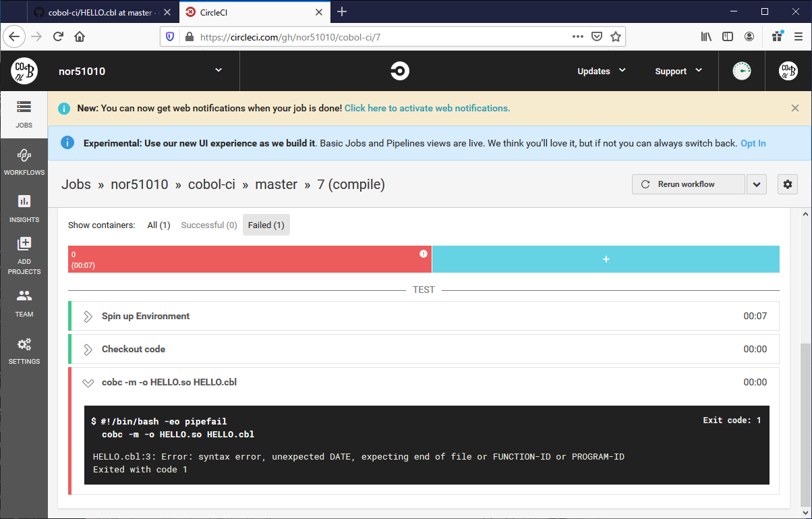
Task: Click the Spin up Environment 00:07 duration
Action: click(x=755, y=316)
